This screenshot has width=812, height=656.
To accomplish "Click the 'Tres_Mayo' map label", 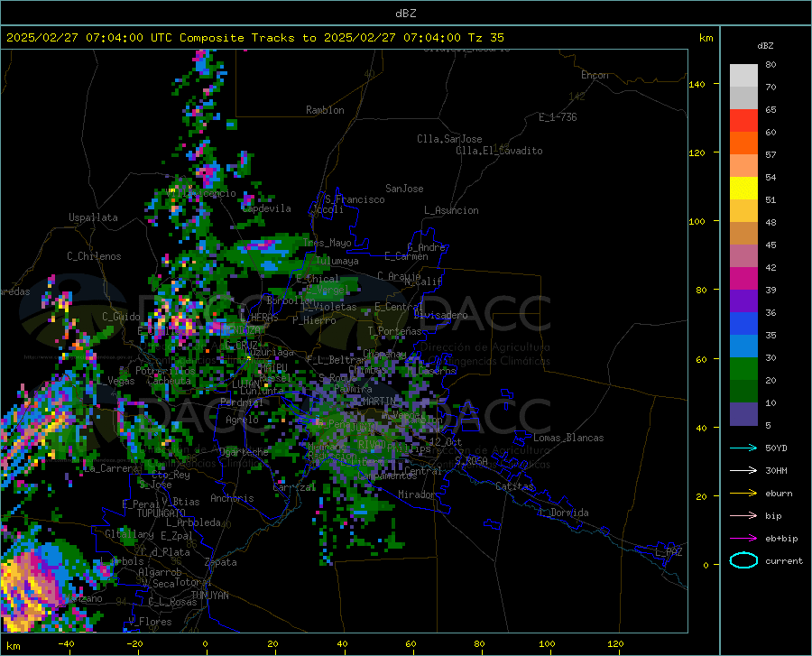I will point(327,243).
